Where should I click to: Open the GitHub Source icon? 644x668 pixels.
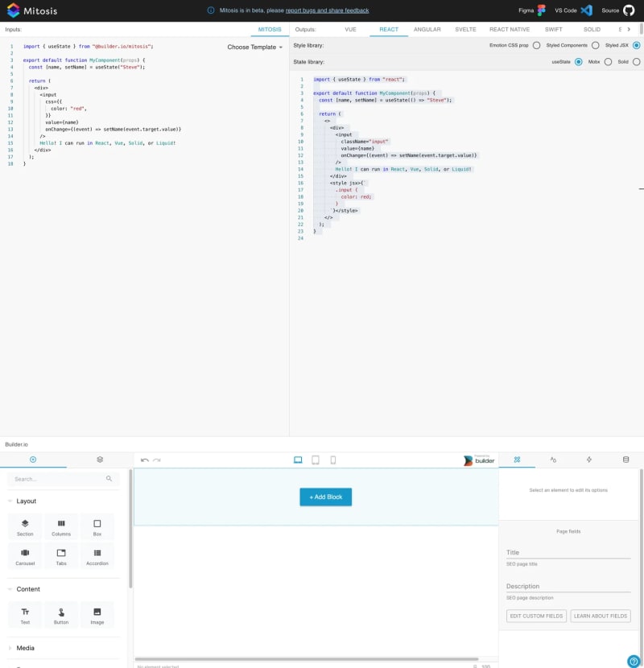(629, 10)
